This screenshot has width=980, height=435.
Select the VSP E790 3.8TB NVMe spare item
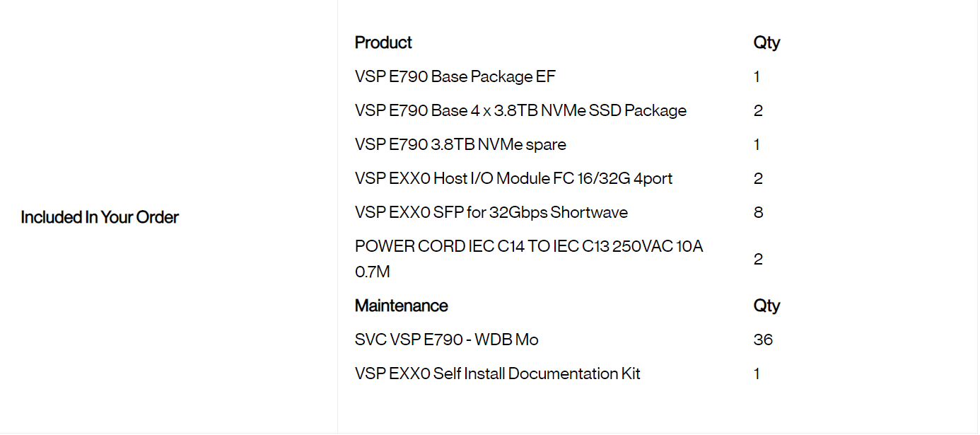(x=460, y=144)
